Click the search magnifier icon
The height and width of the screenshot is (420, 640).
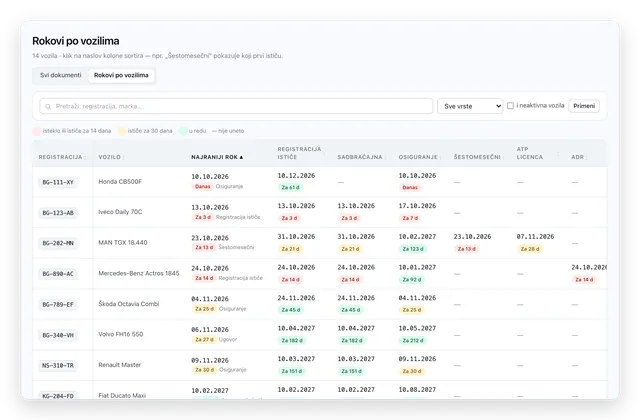48,107
